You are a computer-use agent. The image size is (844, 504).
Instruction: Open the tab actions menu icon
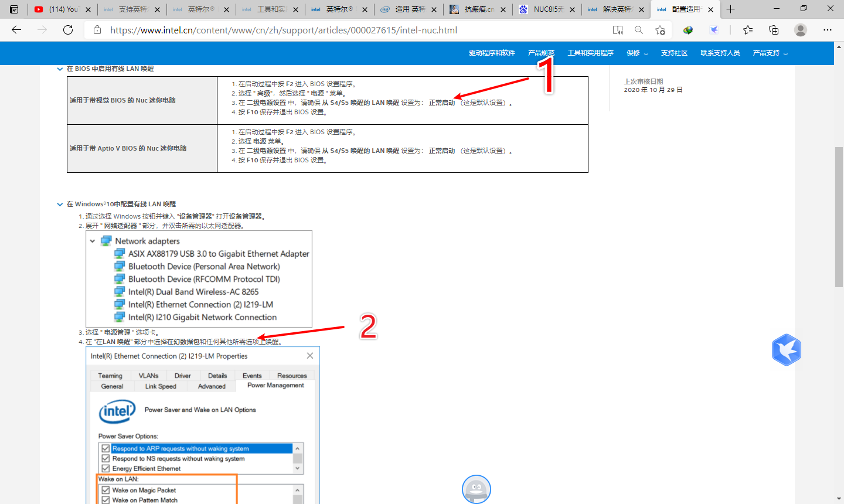click(14, 9)
